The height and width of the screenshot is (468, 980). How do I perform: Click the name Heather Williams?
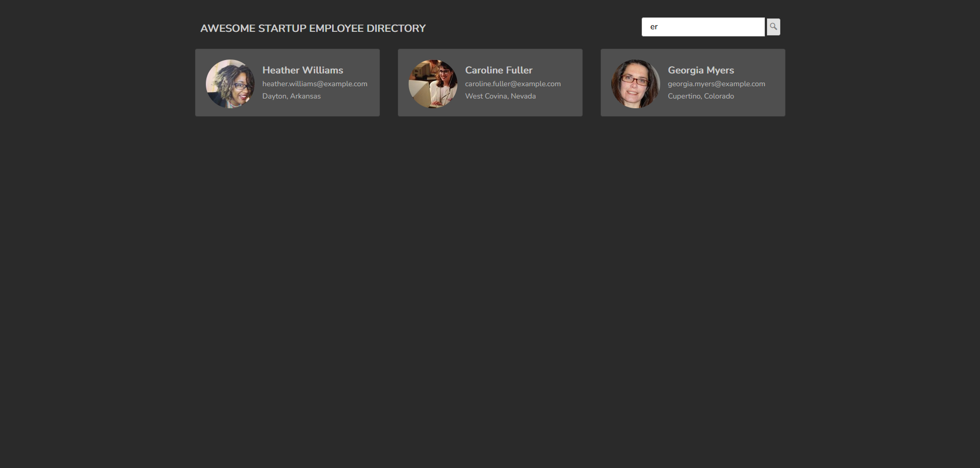click(302, 70)
